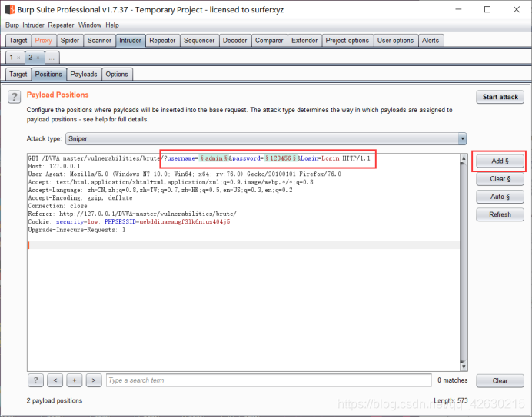Click the previous match arrow button
Screen dimensions: 532x418
point(55,380)
